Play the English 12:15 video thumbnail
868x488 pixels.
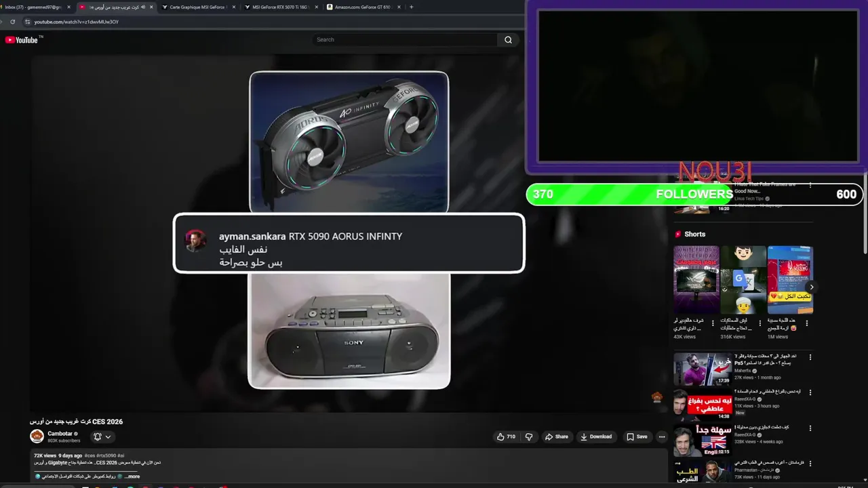click(x=703, y=441)
